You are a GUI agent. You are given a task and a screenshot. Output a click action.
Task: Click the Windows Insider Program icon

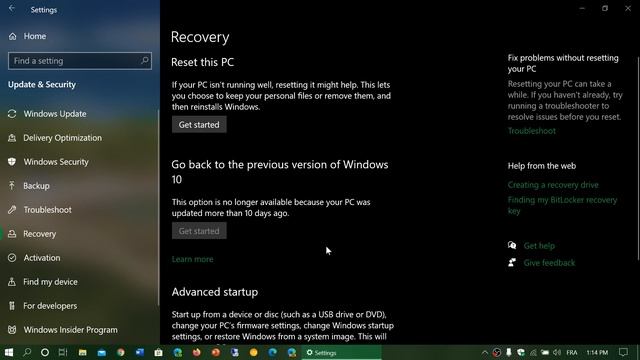click(12, 330)
